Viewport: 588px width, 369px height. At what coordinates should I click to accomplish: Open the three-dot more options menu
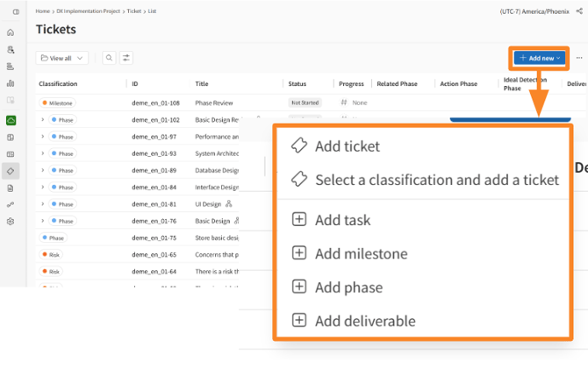[x=579, y=58]
